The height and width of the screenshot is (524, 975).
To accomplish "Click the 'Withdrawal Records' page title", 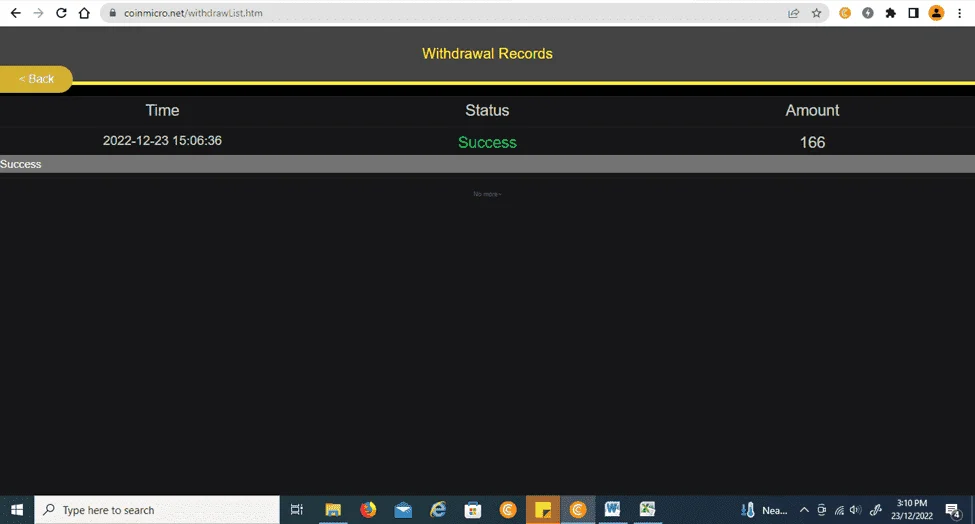I will (x=487, y=53).
